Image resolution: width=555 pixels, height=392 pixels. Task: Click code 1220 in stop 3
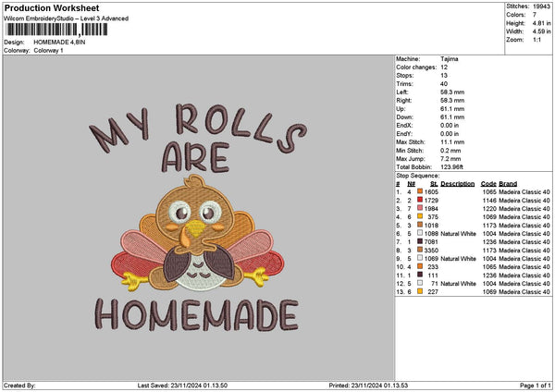pyautogui.click(x=489, y=209)
